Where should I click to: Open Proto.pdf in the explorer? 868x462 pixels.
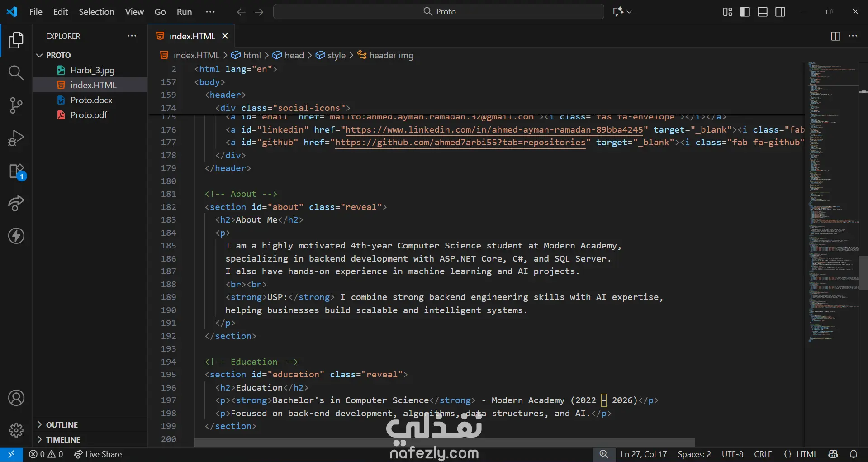tap(89, 115)
